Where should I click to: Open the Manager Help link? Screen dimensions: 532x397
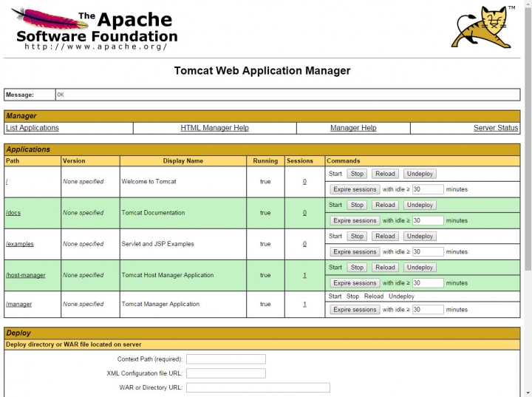click(353, 128)
